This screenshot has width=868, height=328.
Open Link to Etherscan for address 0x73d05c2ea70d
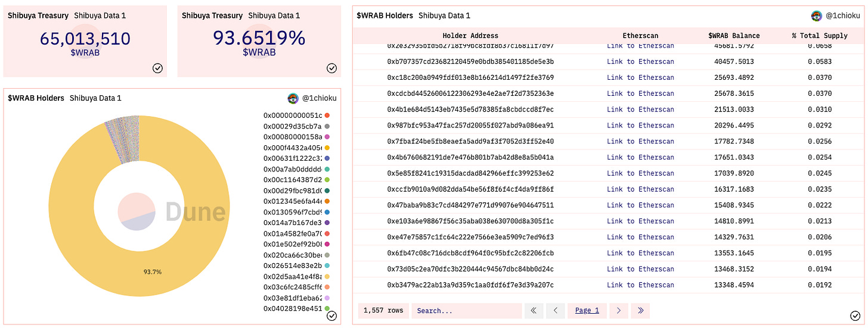coord(640,269)
